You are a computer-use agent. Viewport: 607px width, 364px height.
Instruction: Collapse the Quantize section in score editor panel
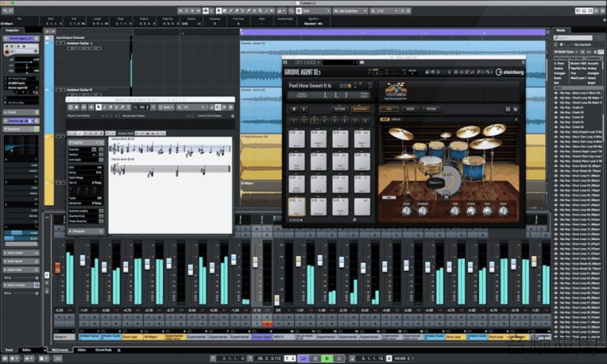coord(86,143)
